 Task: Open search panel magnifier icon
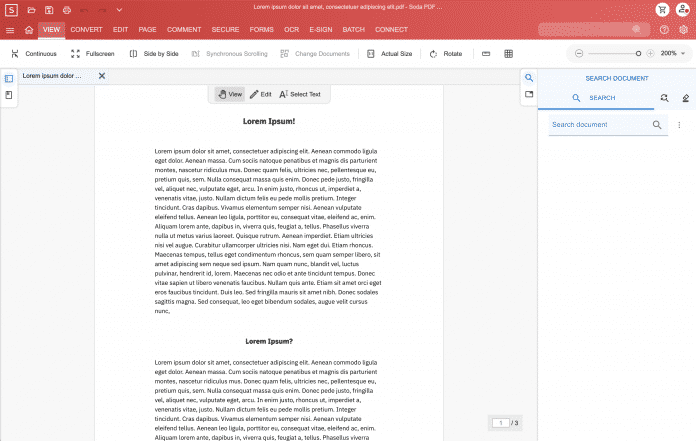[529, 78]
